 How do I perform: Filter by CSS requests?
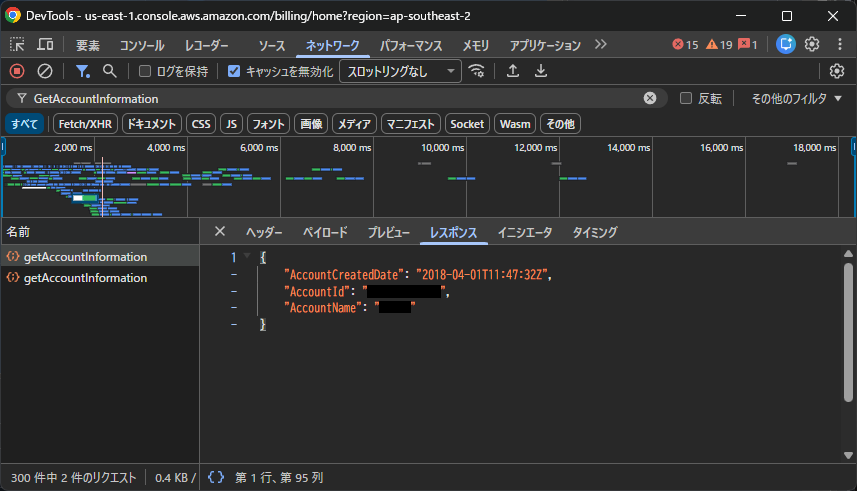click(201, 124)
